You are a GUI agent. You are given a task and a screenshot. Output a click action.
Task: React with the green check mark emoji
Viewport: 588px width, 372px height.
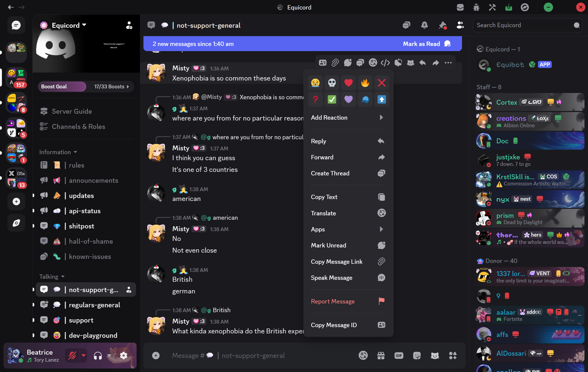pos(332,99)
